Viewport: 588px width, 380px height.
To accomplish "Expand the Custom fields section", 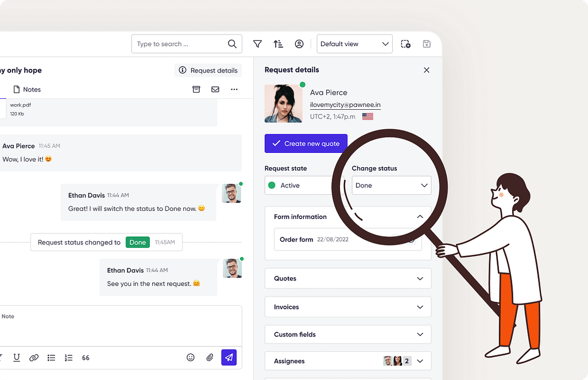I will pos(348,334).
